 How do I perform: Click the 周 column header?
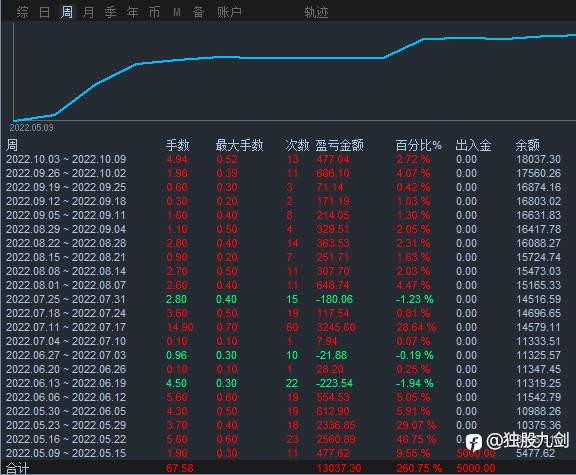[12, 145]
